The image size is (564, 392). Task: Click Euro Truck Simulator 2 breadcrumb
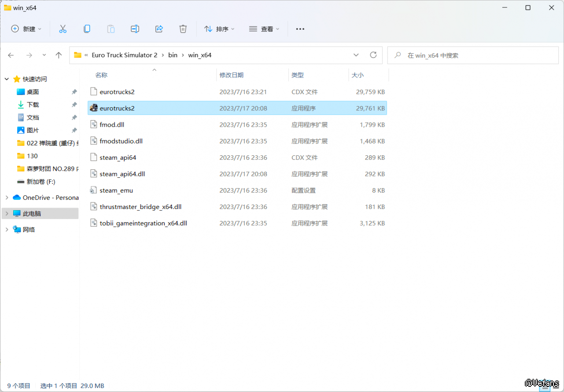(x=124, y=55)
